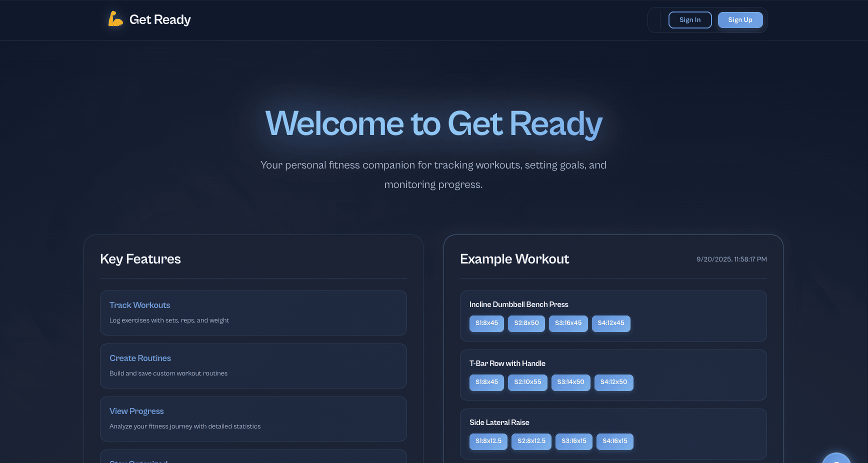Open the View Progress feature card

click(253, 419)
